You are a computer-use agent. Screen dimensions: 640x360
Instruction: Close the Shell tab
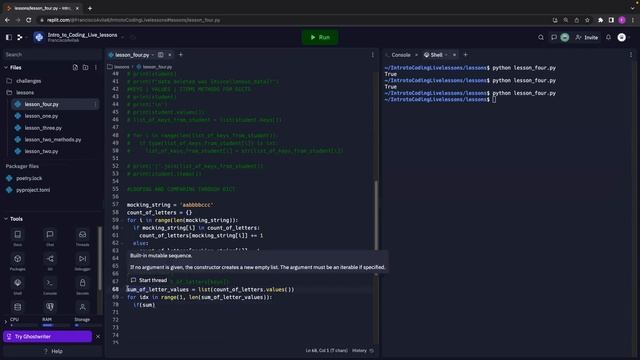(x=454, y=55)
